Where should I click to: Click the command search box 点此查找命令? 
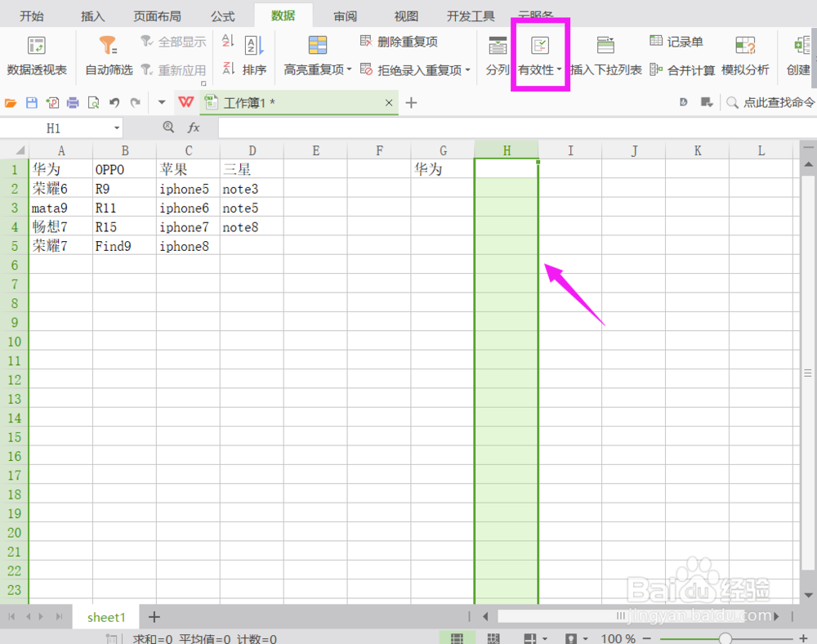point(770,103)
